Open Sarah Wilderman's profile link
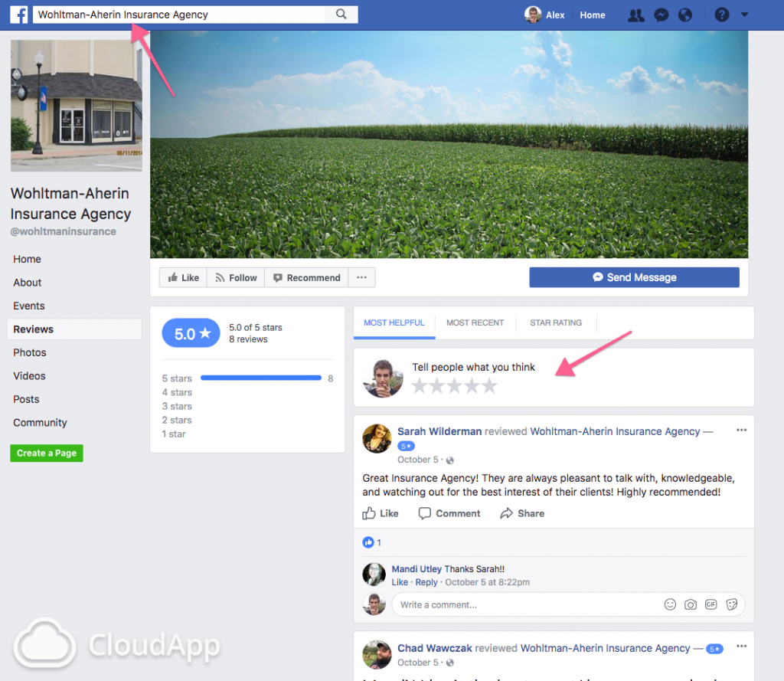784x681 pixels. coord(439,431)
